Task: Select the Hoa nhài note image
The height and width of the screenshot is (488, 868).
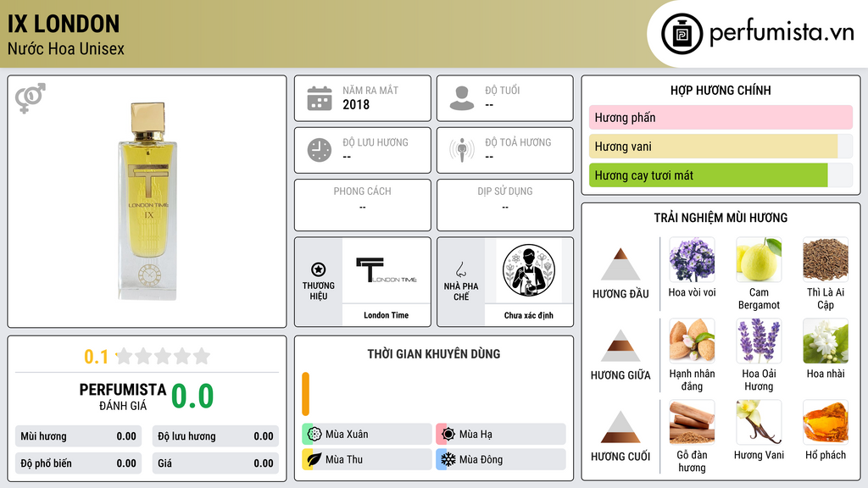Action: point(826,341)
